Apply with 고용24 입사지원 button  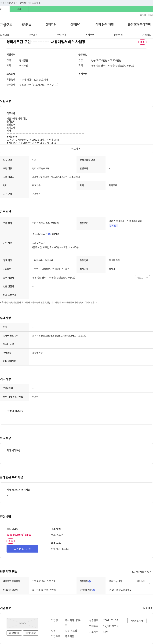pyautogui.click(x=22, y=549)
